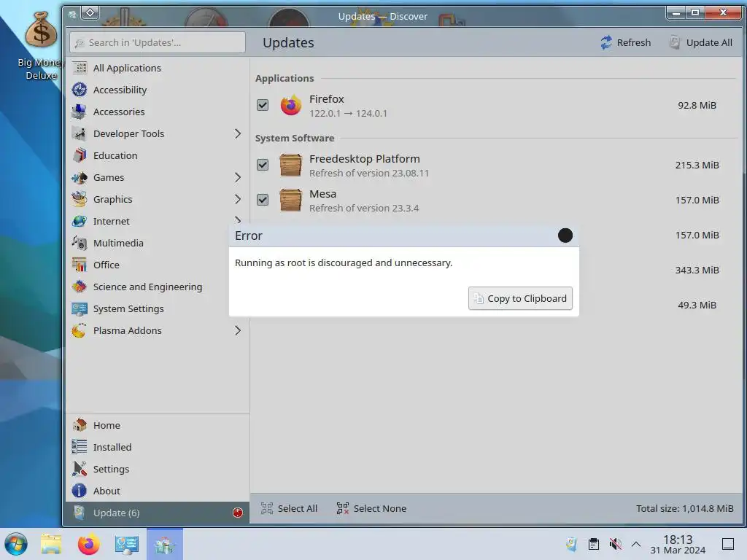This screenshot has height=560, width=747.
Task: Open the file manager from taskbar
Action: coord(51,544)
